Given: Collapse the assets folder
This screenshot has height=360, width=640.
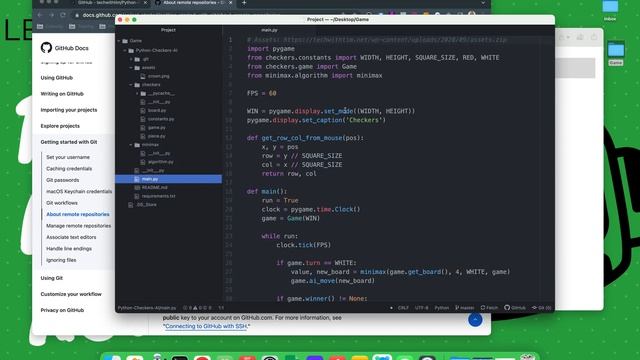Looking at the screenshot, I should 131,67.
